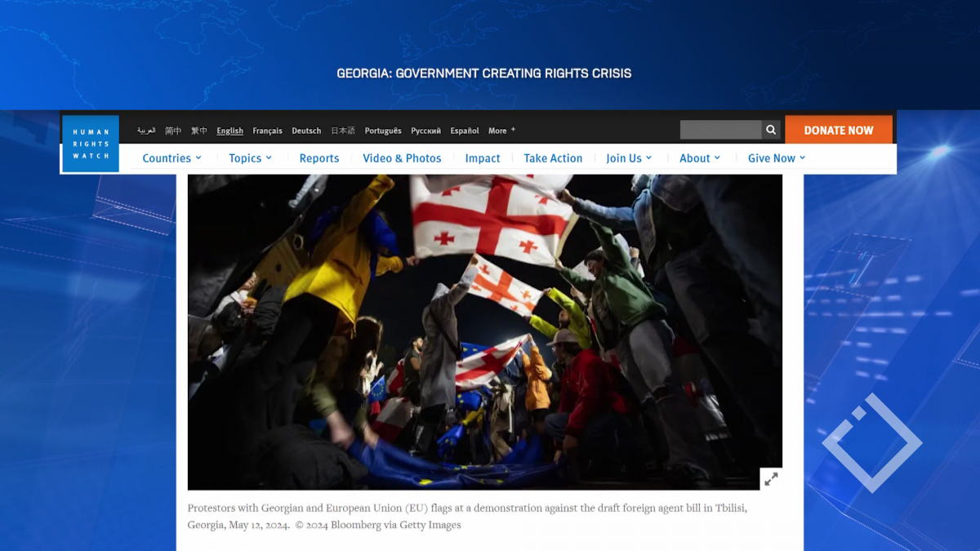Click the Georgian flags protest photo

pyautogui.click(x=484, y=327)
